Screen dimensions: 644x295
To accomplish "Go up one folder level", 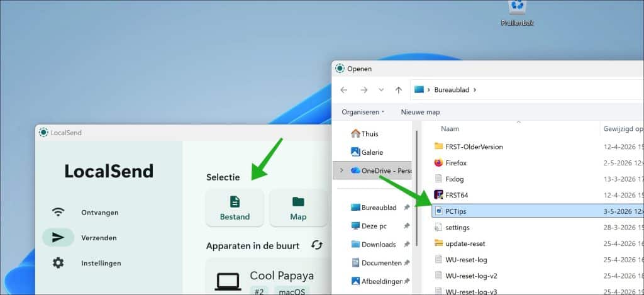I will pyautogui.click(x=398, y=90).
